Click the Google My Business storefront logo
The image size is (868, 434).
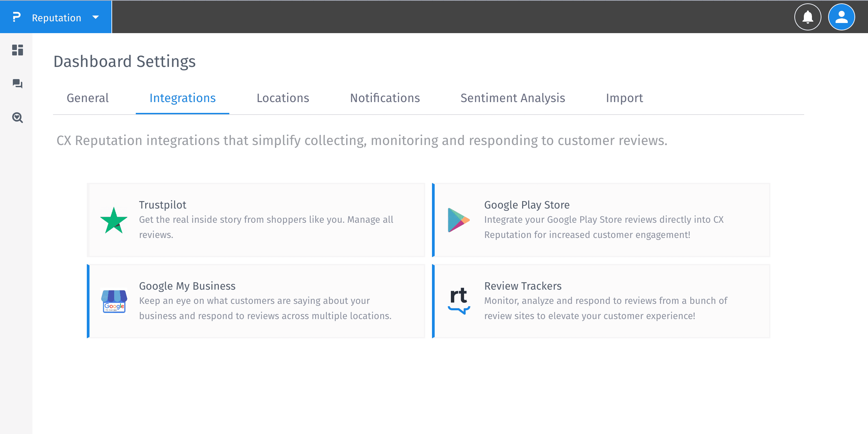click(x=114, y=301)
